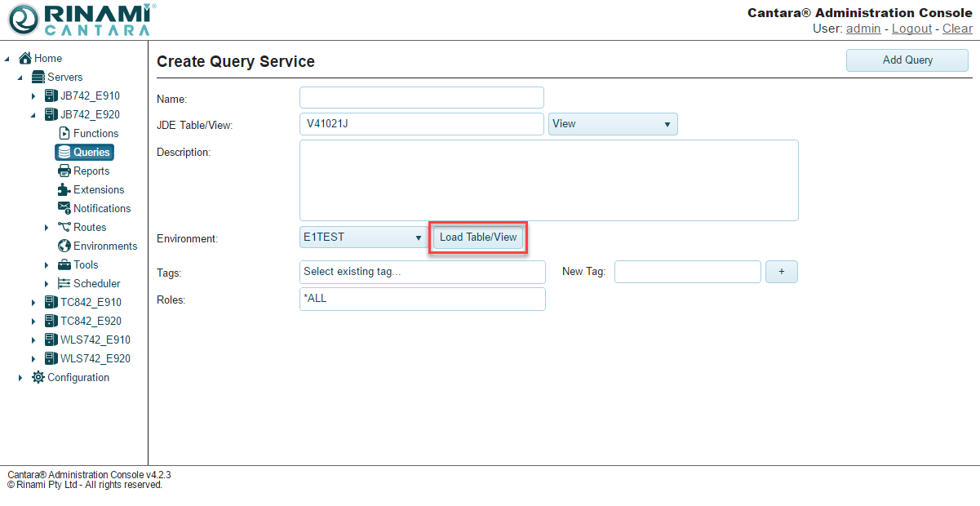Image resolution: width=980 pixels, height=506 pixels.
Task: Click the Logout link
Action: coord(911,29)
